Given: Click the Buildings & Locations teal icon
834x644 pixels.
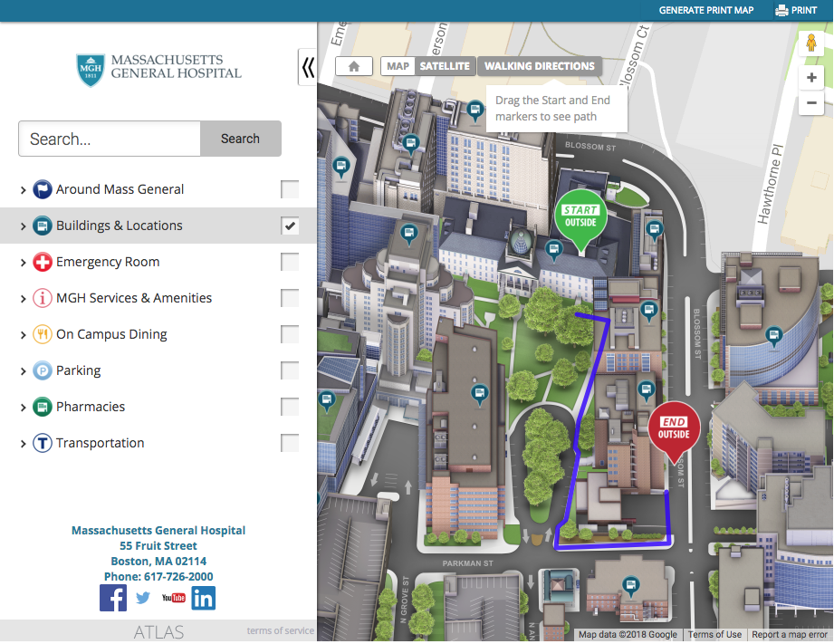Looking at the screenshot, I should (43, 226).
